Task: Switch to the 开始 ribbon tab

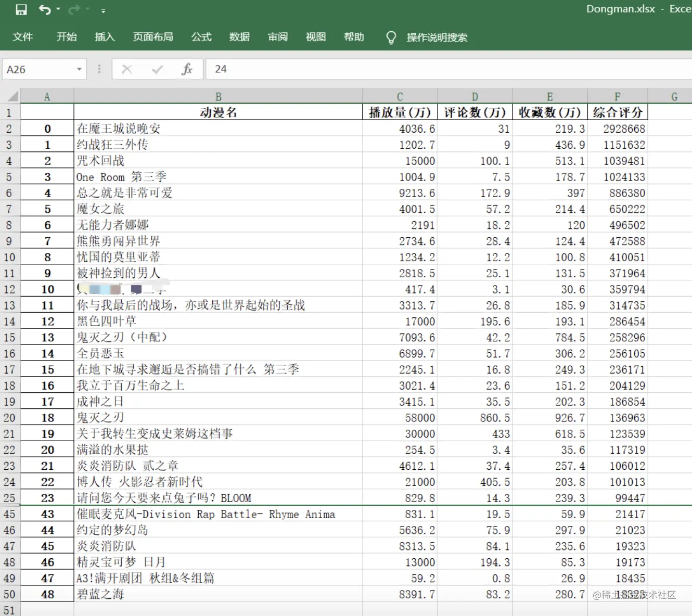Action: click(67, 37)
